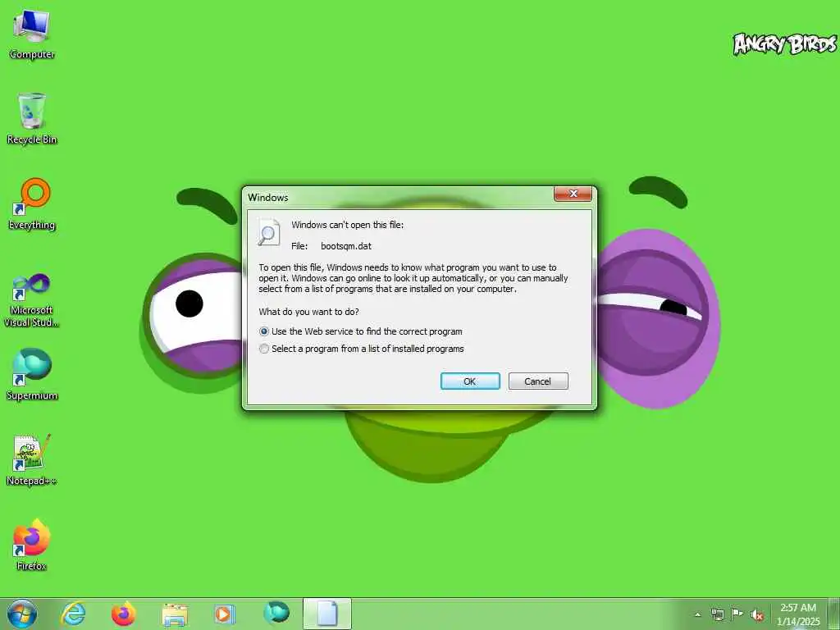Open Windows Media Player from taskbar
This screenshot has width=840, height=630.
[x=225, y=614]
